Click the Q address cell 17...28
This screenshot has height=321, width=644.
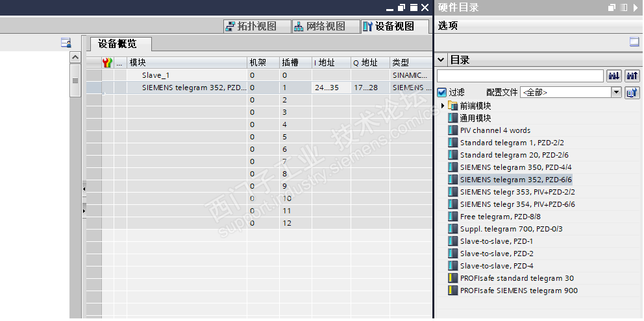(370, 88)
